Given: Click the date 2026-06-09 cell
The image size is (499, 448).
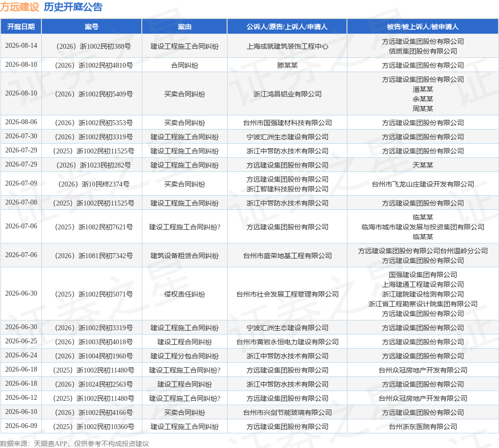Looking at the screenshot, I should click(21, 426).
